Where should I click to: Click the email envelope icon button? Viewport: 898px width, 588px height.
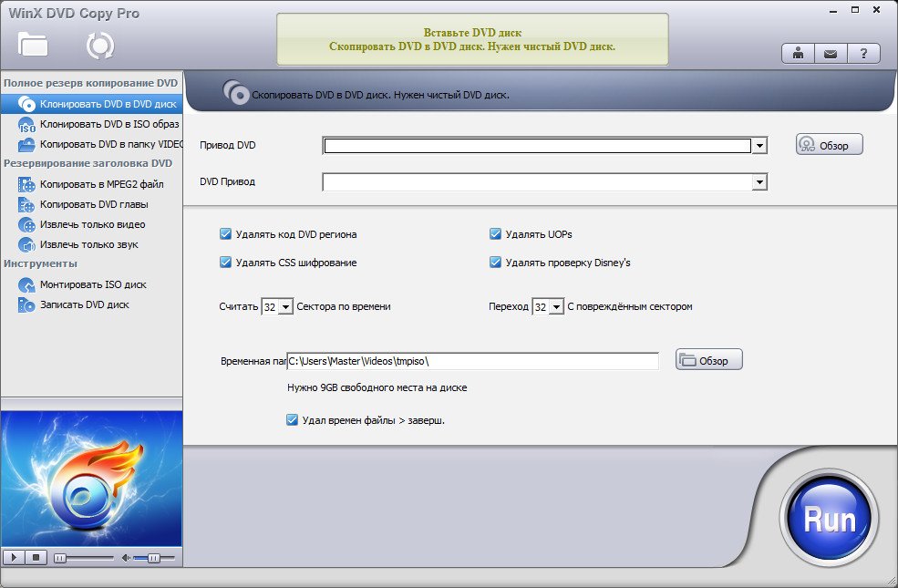click(831, 54)
